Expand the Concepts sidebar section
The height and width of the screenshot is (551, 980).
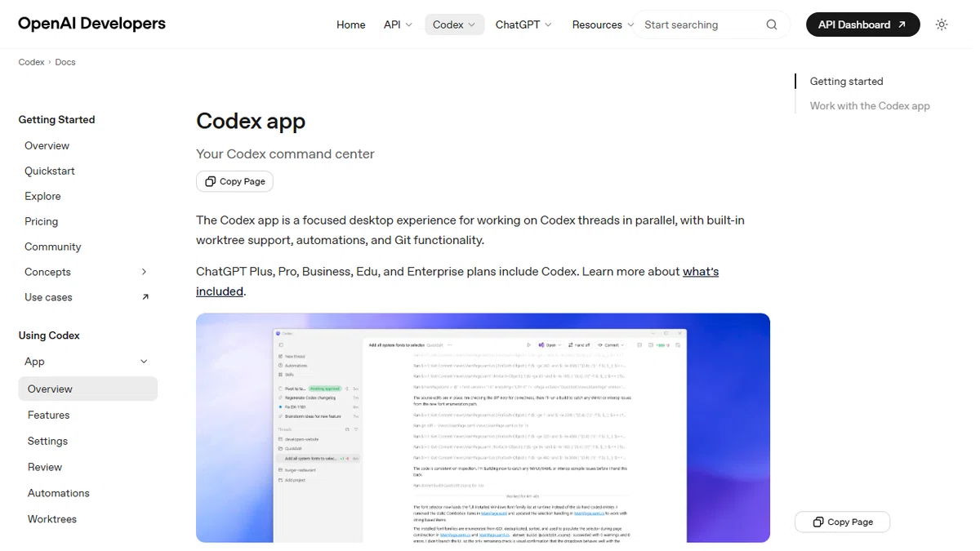[x=144, y=272]
